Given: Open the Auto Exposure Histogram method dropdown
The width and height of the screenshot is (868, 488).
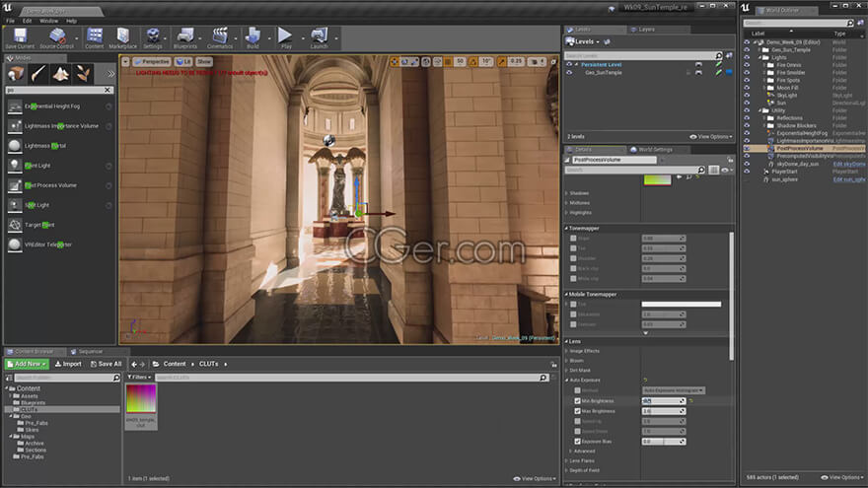Looking at the screenshot, I should coord(674,390).
